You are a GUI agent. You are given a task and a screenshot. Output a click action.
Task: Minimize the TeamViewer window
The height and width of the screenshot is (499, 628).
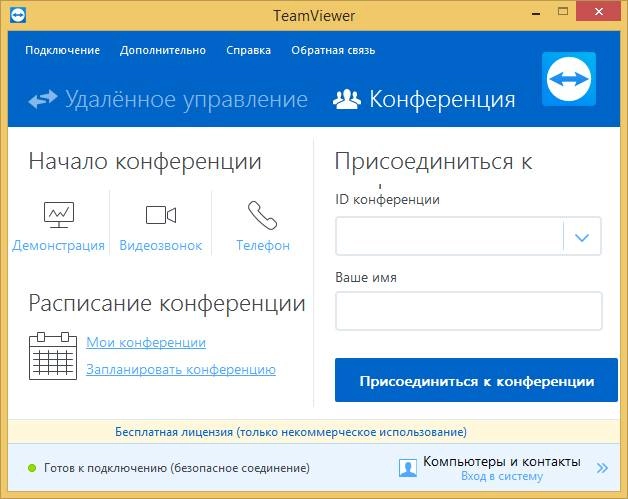(535, 12)
